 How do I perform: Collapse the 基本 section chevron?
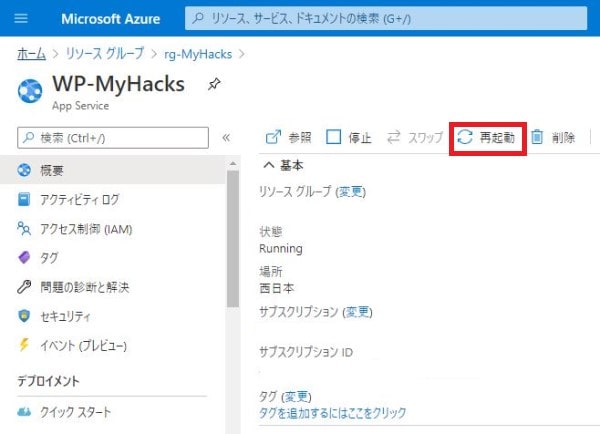coord(269,165)
